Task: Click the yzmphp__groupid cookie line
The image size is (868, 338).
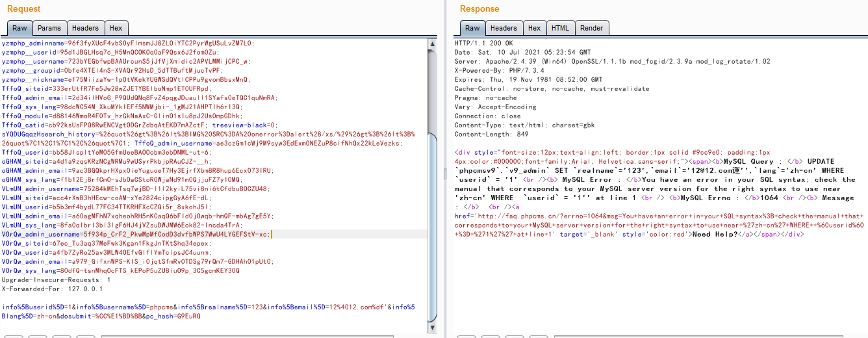Action: (112, 70)
